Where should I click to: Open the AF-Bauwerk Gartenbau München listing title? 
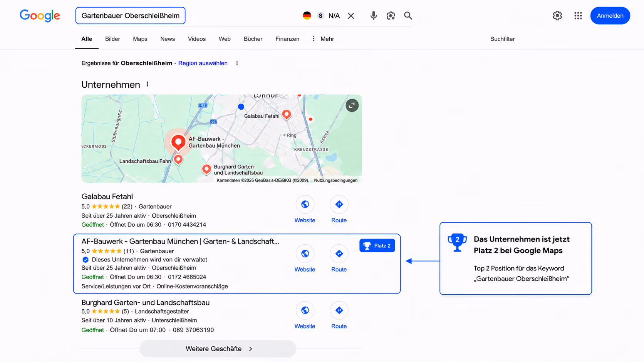pos(180,241)
